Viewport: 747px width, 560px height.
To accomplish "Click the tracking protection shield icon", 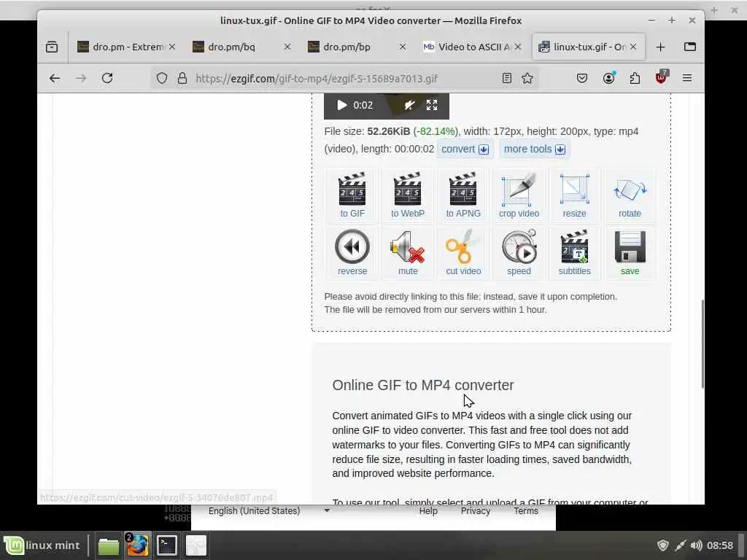I will click(162, 78).
